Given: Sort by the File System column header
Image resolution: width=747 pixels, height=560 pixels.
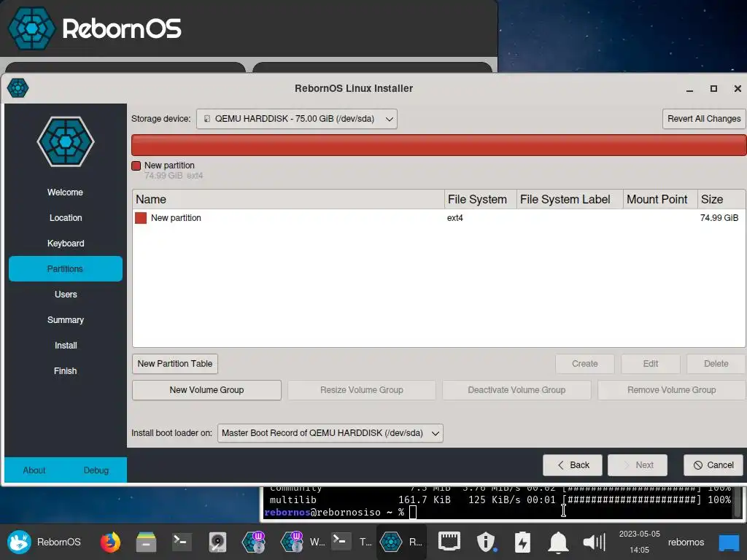Looking at the screenshot, I should click(x=480, y=199).
